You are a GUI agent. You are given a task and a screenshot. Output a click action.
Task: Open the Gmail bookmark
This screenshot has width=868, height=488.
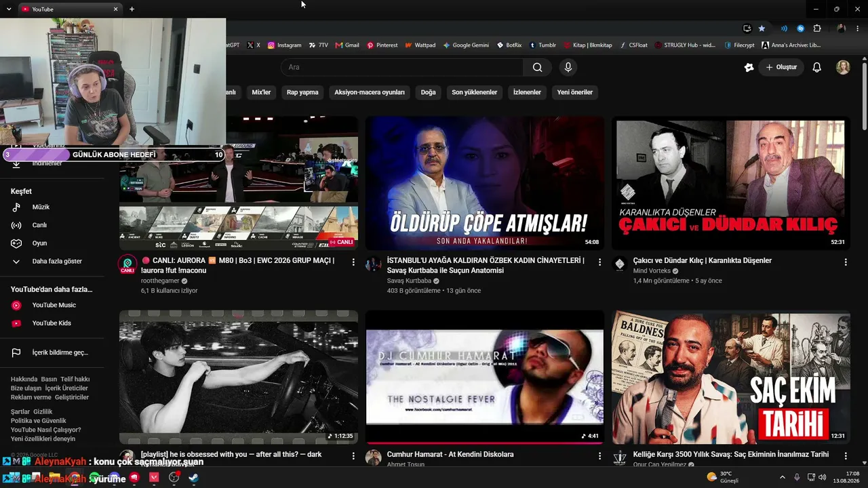pyautogui.click(x=347, y=45)
